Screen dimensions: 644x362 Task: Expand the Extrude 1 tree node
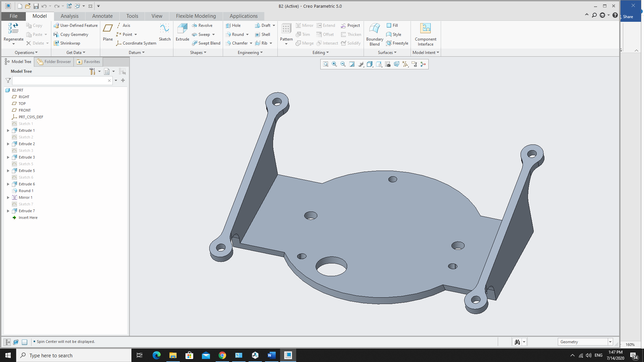(8, 130)
